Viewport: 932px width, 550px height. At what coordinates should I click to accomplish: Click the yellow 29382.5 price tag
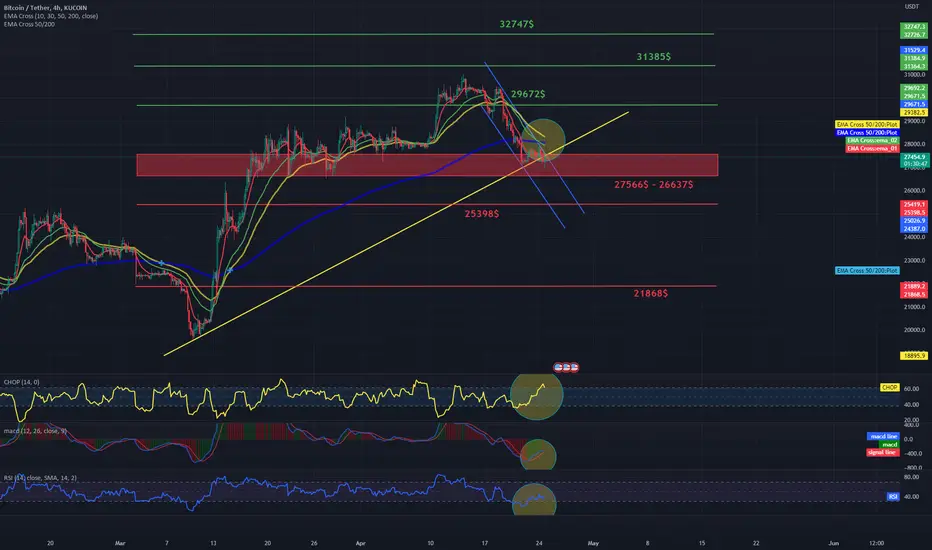914,112
